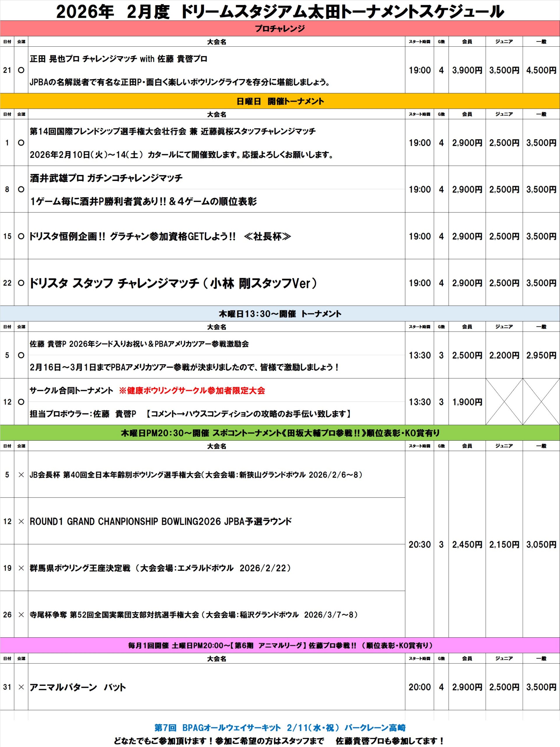Screen dimensions: 560x747
Task: Click the X mark in the date 31 row
Action: point(21,687)
